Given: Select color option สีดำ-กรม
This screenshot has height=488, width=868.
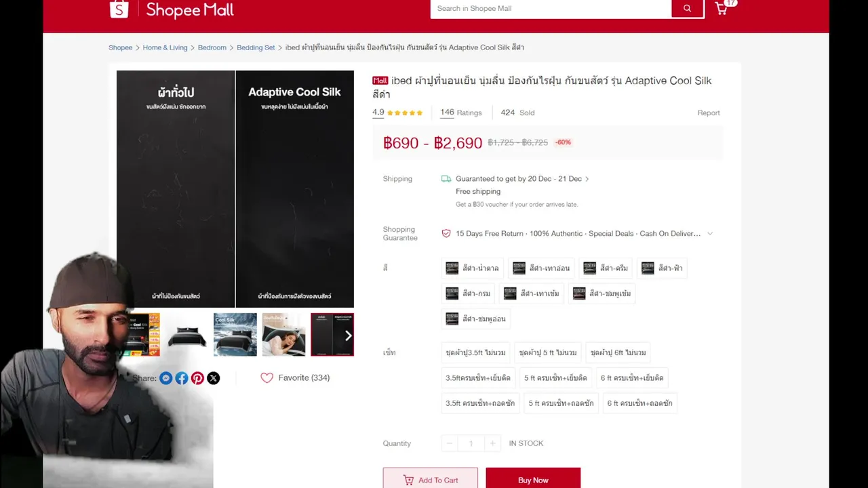Looking at the screenshot, I should [468, 293].
